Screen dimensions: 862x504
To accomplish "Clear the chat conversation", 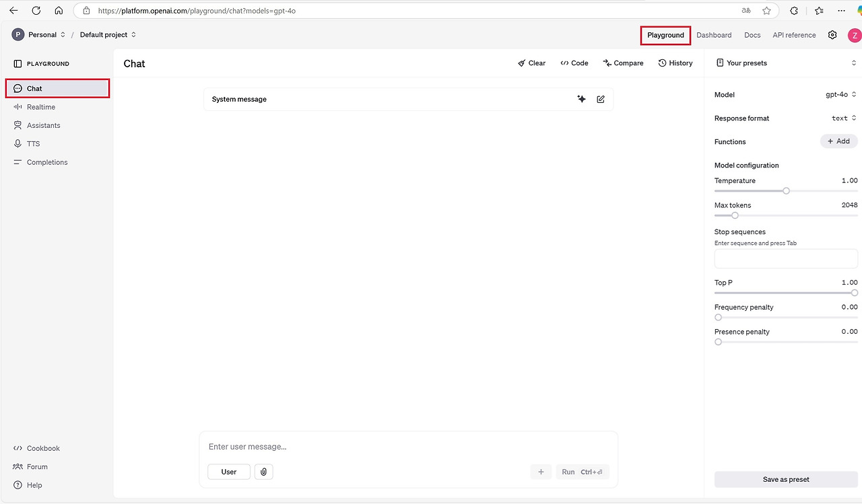I will click(531, 63).
